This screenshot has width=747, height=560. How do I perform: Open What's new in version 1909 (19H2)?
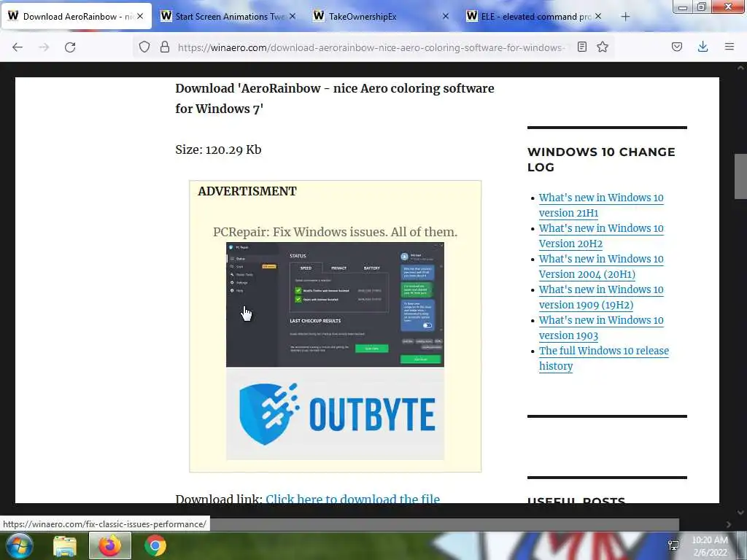(601, 297)
